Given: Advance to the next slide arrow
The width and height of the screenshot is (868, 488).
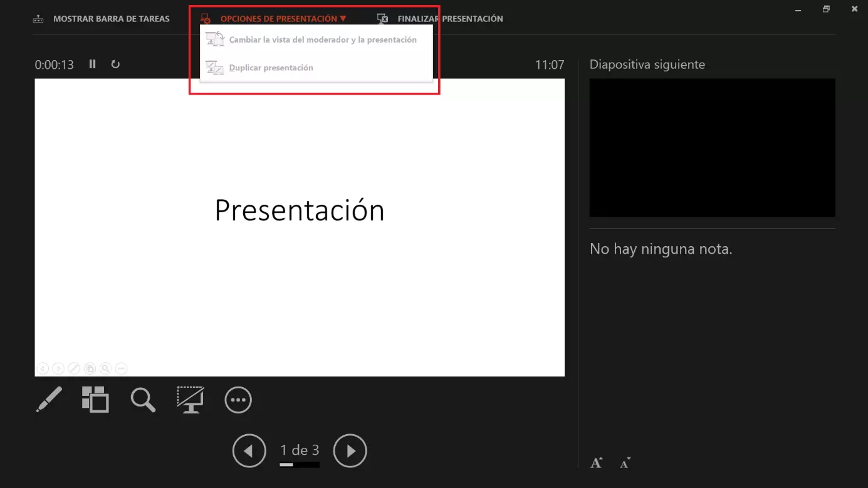Looking at the screenshot, I should (350, 451).
